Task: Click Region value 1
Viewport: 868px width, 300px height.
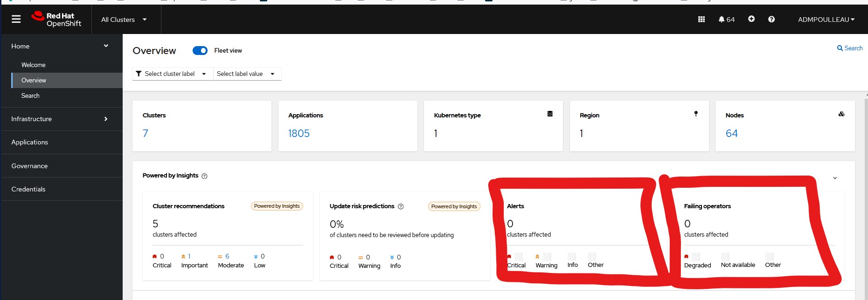Action: pyautogui.click(x=582, y=133)
